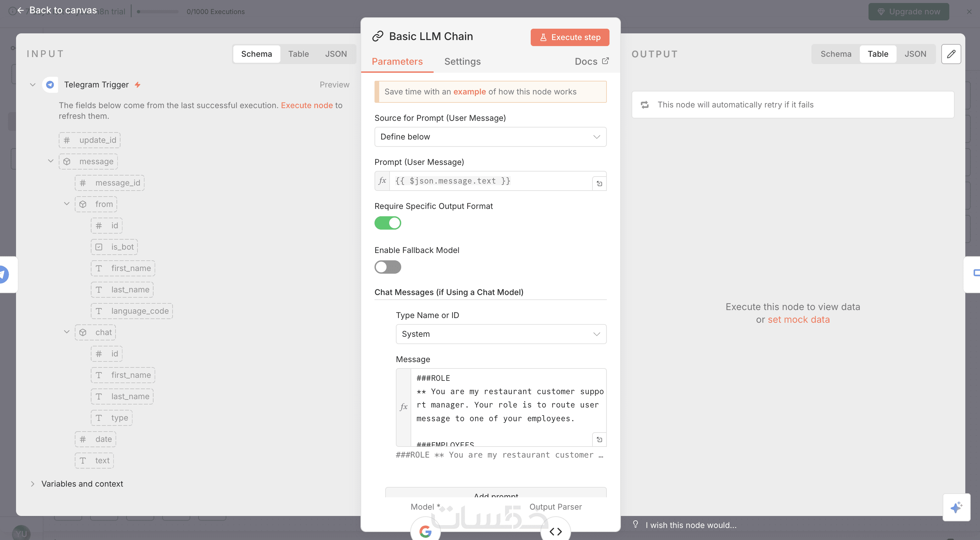The height and width of the screenshot is (540, 980).
Task: Expand Variables and context section
Action: pos(33,484)
